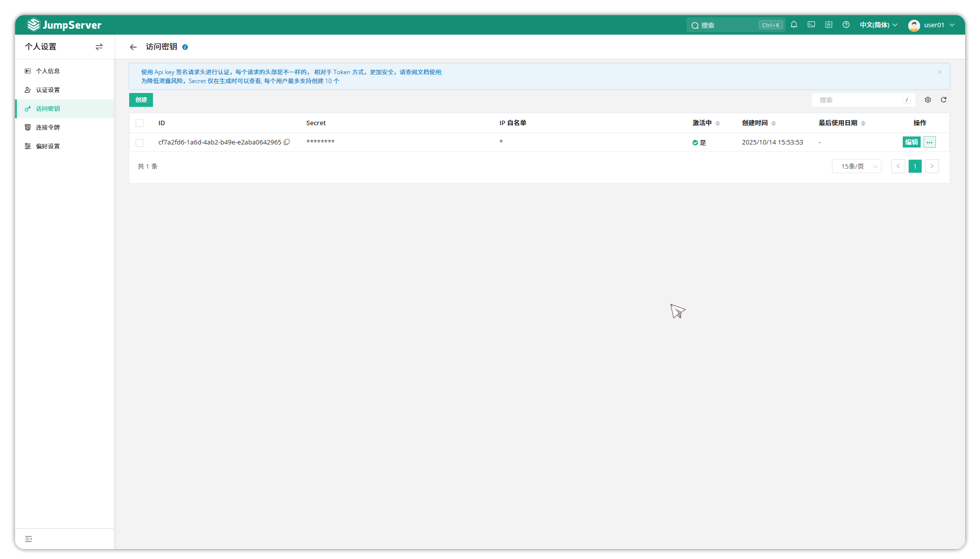Open the 中文(简体) language dropdown
Image resolution: width=980 pixels, height=559 pixels.
tap(878, 25)
